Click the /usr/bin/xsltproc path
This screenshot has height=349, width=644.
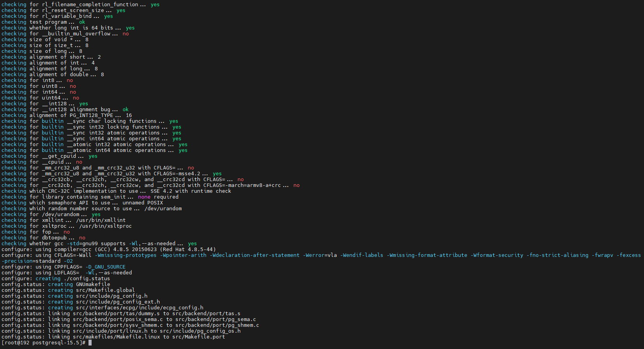point(105,226)
